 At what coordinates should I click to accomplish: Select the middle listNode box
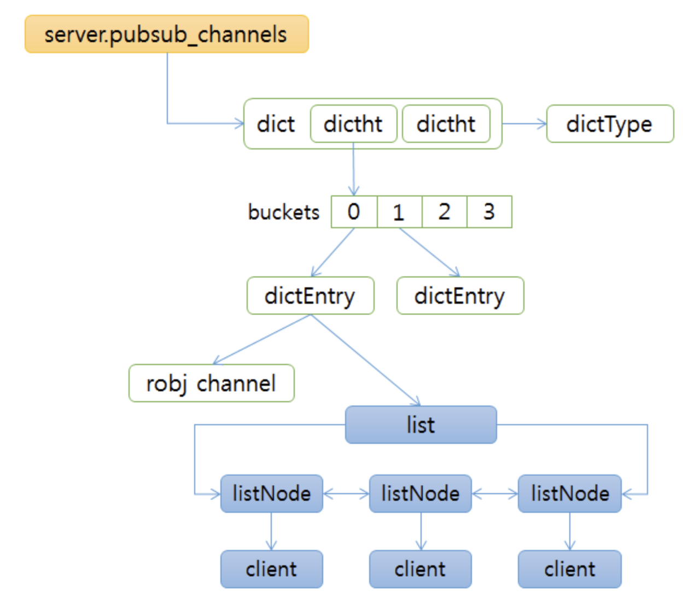click(421, 494)
